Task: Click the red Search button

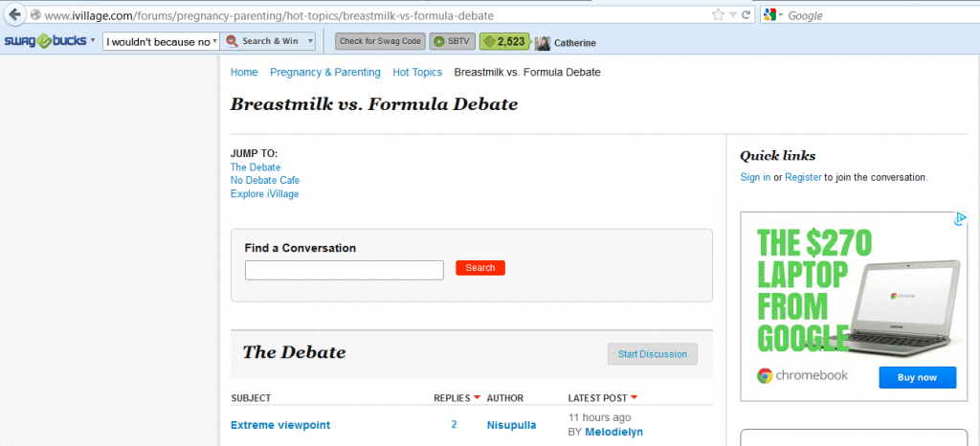Action: click(480, 268)
